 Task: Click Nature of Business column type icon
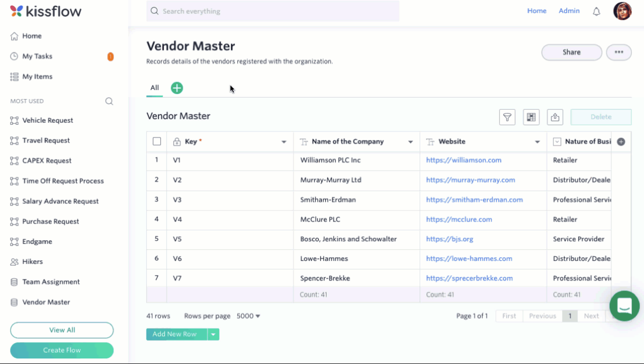click(x=557, y=142)
